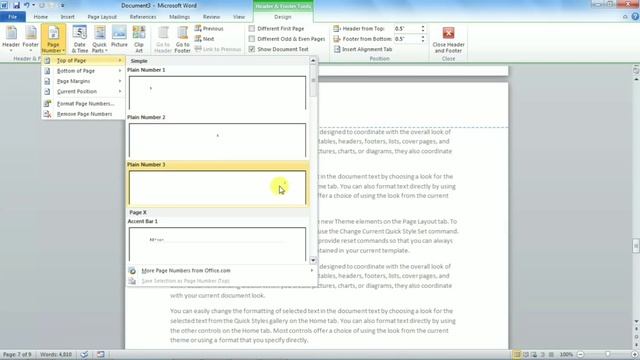
Task: Click Link to Previous
Action: pyautogui.click(x=218, y=49)
